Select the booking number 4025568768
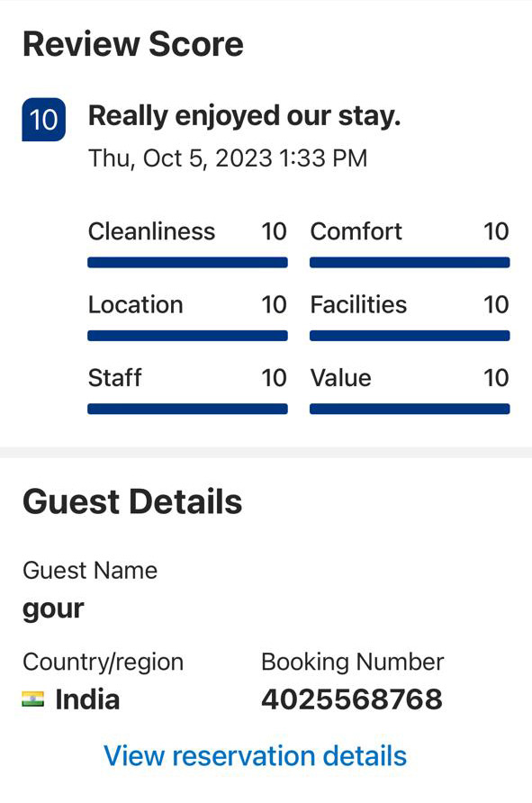532x803 pixels. pyautogui.click(x=352, y=699)
